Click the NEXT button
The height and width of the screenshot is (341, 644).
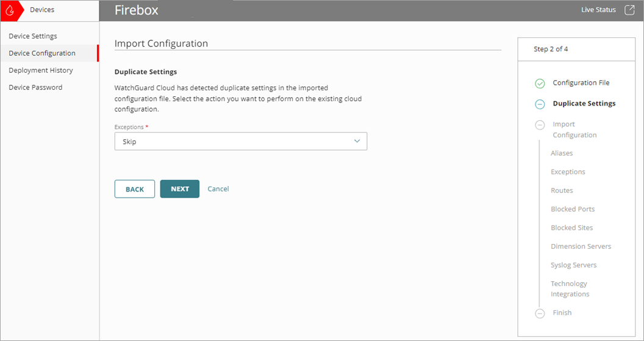[x=180, y=189]
